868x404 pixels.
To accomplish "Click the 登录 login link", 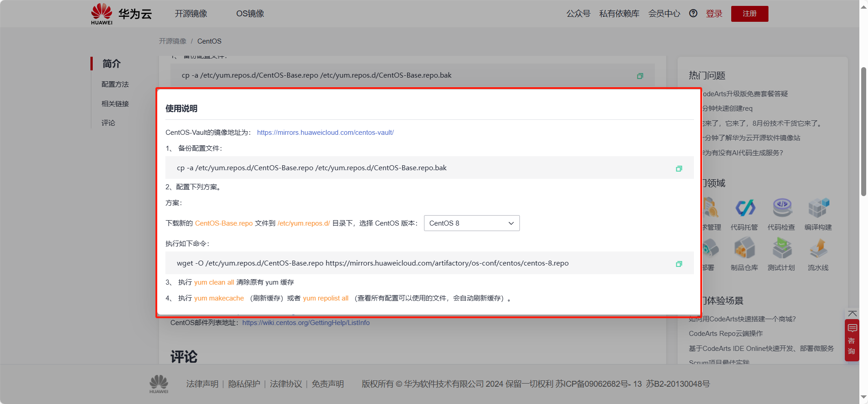I will (x=713, y=14).
